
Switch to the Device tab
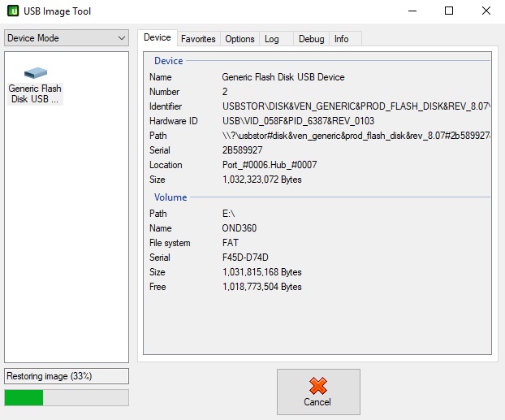coord(158,37)
